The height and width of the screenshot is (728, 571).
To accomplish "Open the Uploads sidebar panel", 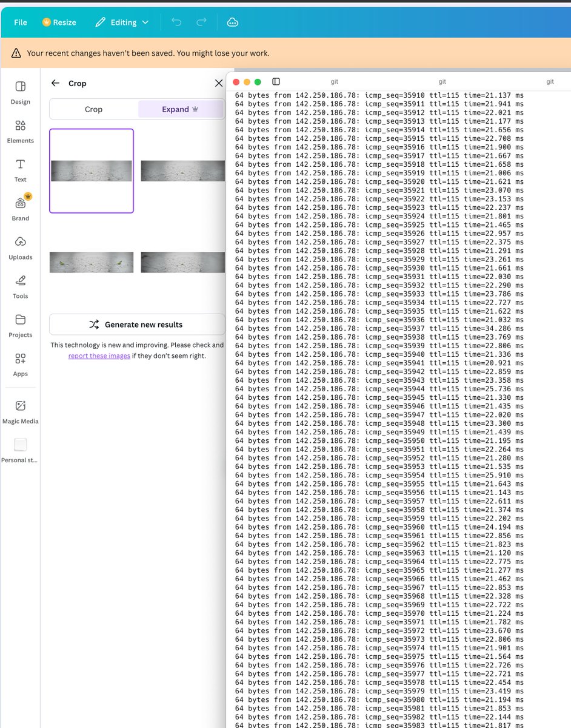I will (x=20, y=248).
